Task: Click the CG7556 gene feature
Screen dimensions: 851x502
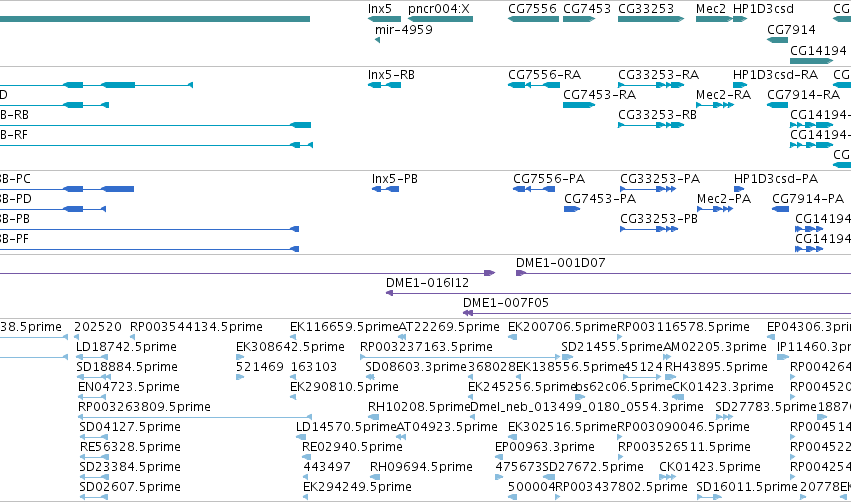Action: pos(534,19)
